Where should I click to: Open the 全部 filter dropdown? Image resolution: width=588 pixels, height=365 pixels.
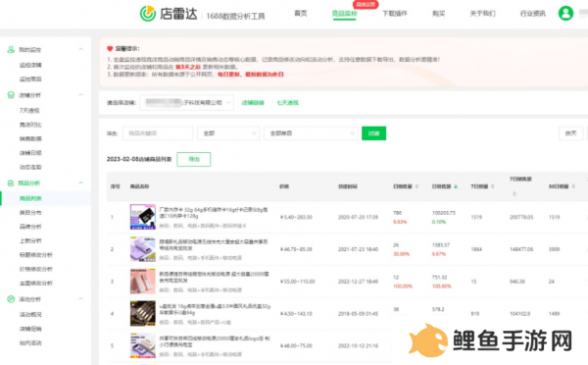point(228,133)
